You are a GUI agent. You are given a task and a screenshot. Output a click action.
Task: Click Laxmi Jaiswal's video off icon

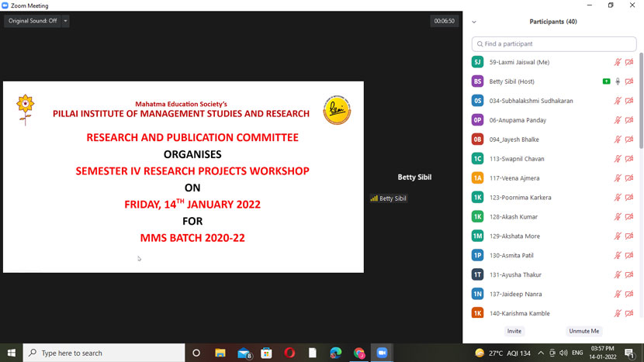click(x=629, y=62)
